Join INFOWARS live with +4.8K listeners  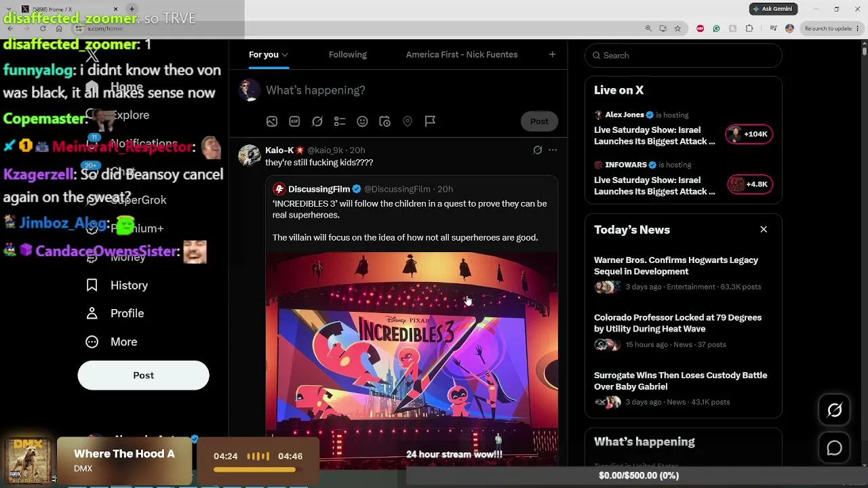(749, 184)
